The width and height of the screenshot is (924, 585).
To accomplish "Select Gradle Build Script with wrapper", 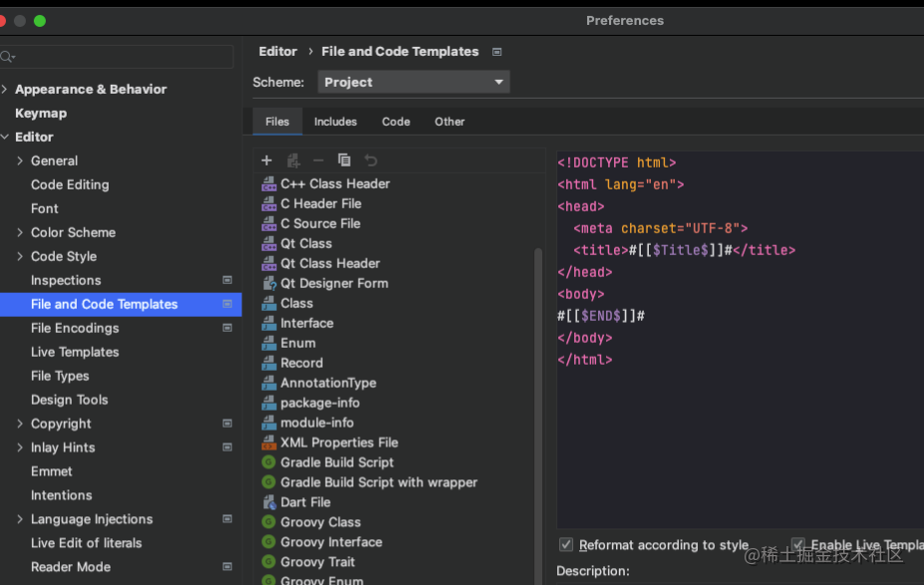I will pos(379,482).
